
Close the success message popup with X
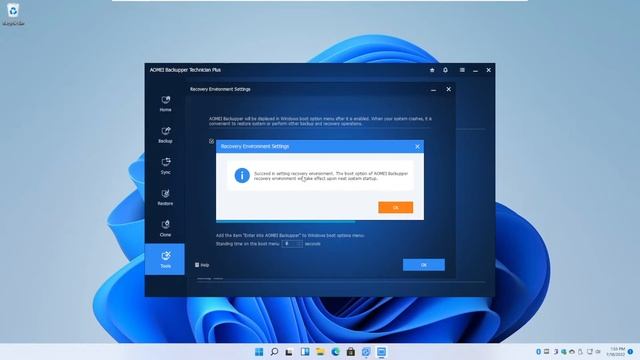pyautogui.click(x=417, y=147)
